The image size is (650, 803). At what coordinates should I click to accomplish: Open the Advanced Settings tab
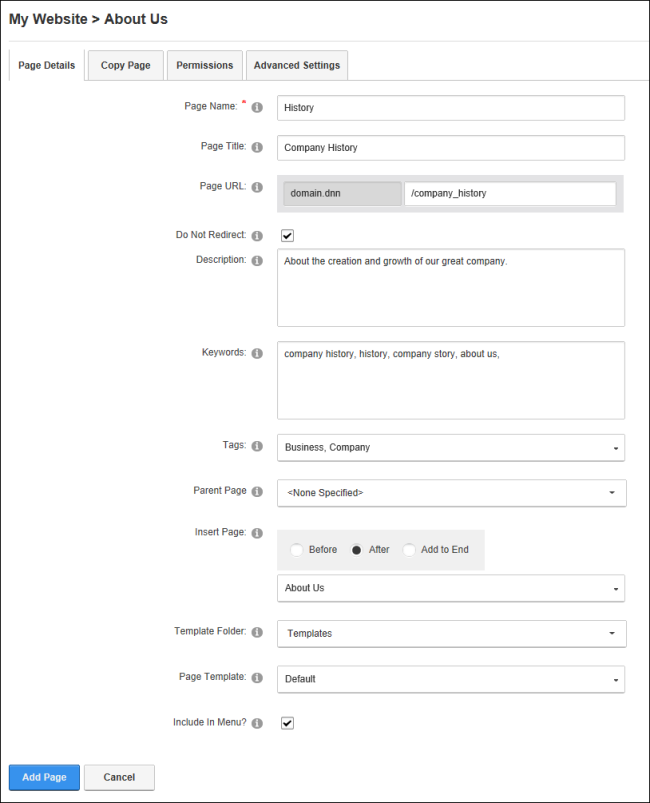(x=297, y=65)
